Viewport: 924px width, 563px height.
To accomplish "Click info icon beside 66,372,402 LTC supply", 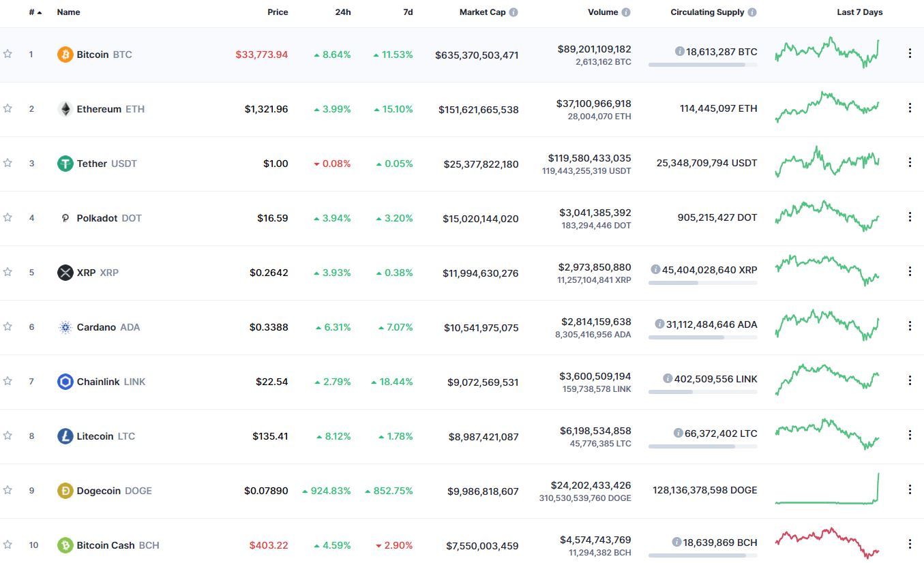I will click(x=678, y=433).
